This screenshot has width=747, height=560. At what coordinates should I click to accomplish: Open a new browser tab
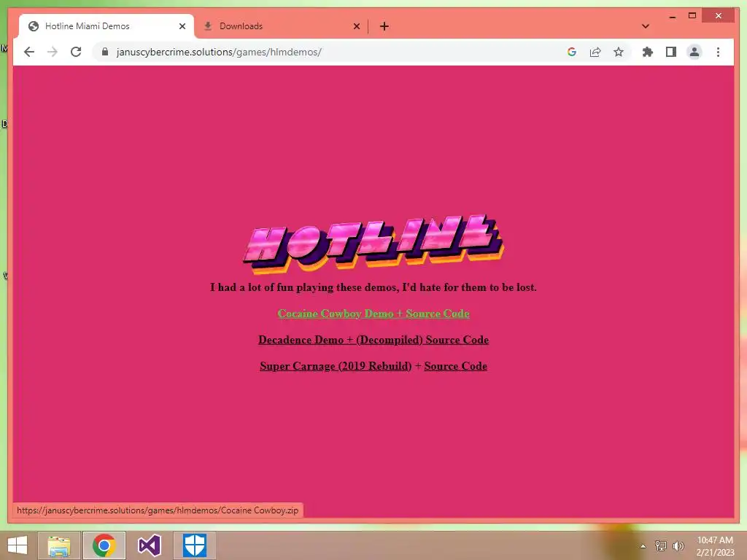[384, 26]
